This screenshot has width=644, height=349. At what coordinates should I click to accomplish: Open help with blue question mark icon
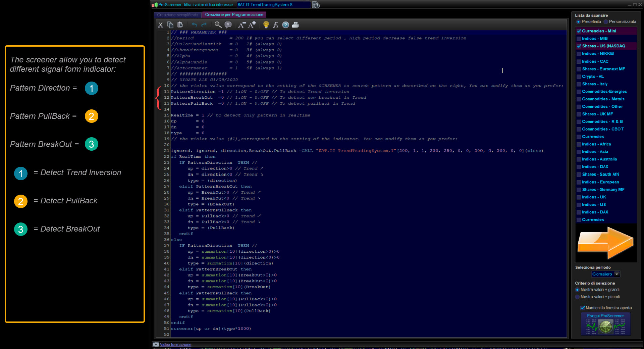286,25
